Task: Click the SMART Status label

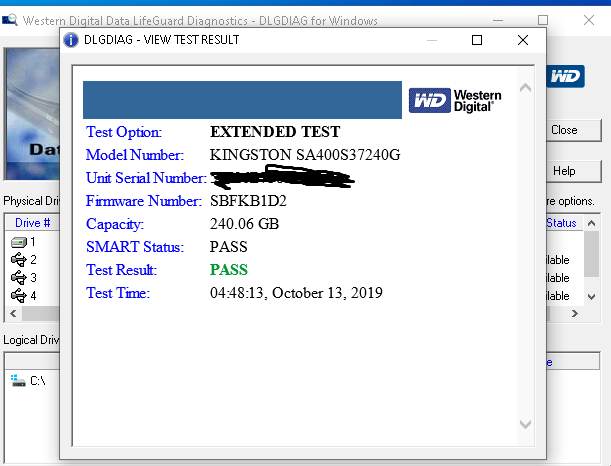Action: click(135, 247)
